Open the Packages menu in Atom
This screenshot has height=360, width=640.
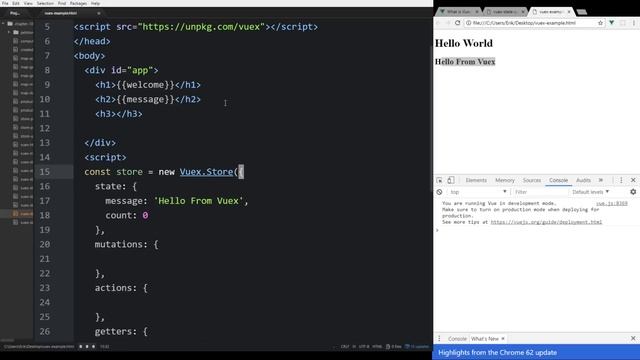coord(78,3)
